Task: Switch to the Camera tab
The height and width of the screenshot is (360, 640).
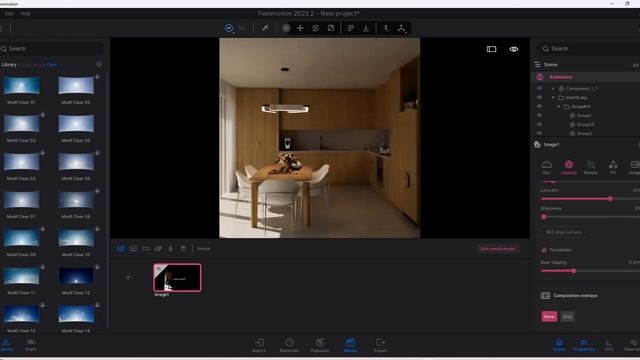Action: click(569, 167)
